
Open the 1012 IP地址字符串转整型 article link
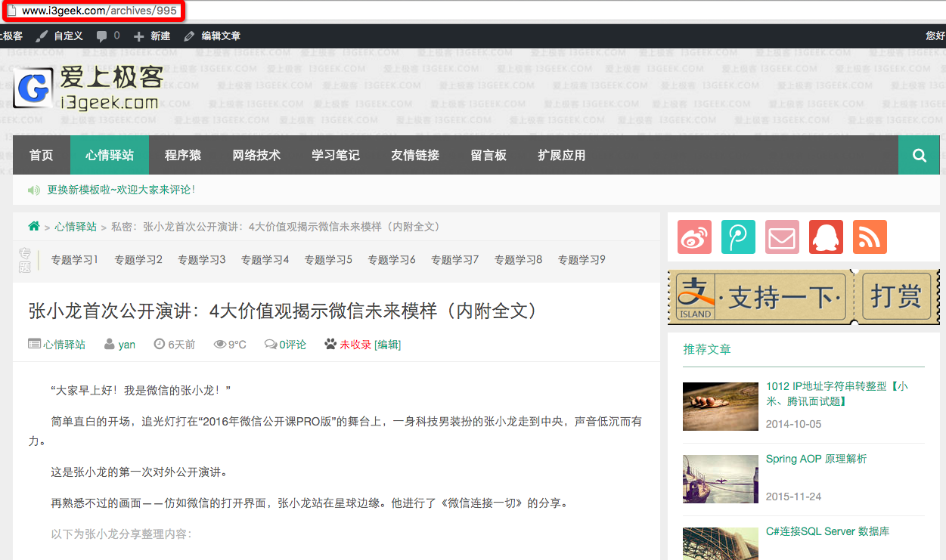coord(837,394)
